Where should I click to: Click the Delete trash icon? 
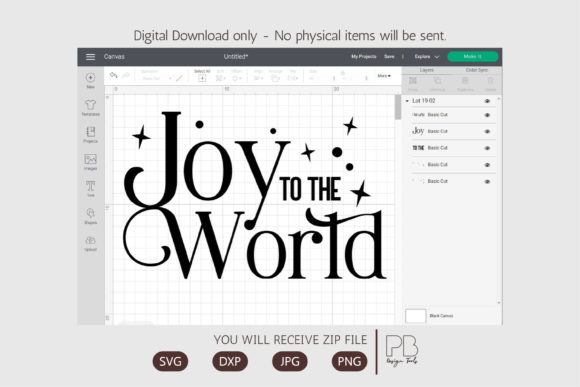pos(490,81)
